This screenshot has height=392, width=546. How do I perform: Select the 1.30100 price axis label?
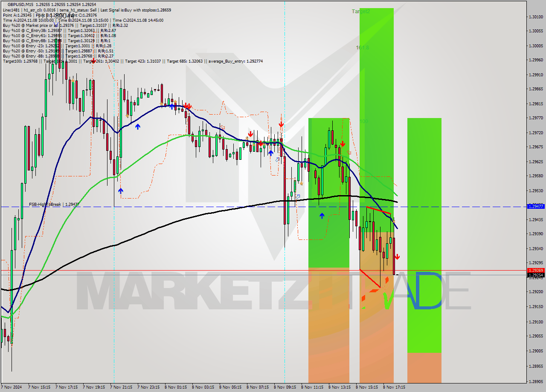pos(536,17)
